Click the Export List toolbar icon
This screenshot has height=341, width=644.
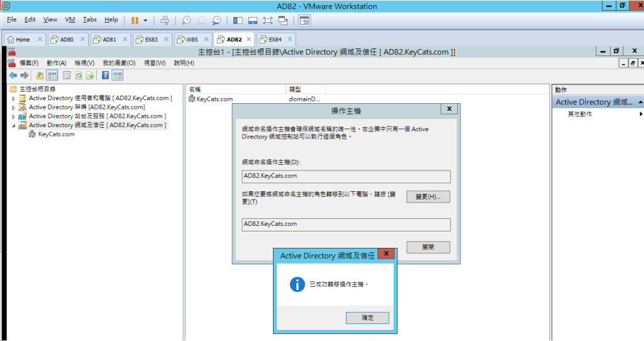(90, 75)
